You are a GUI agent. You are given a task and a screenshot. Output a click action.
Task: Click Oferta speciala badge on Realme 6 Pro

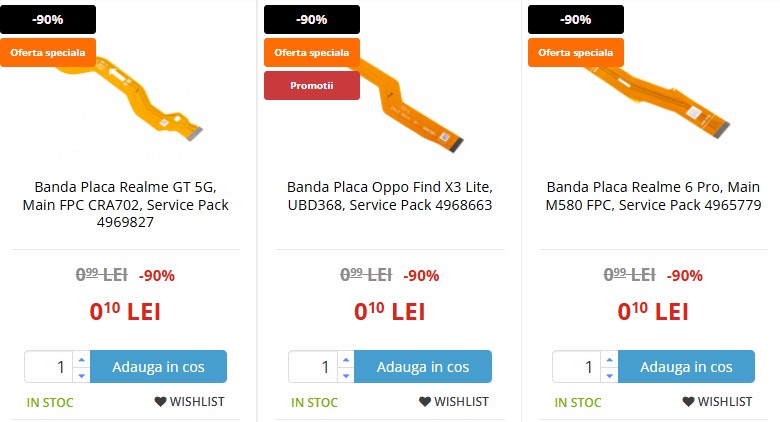575,52
